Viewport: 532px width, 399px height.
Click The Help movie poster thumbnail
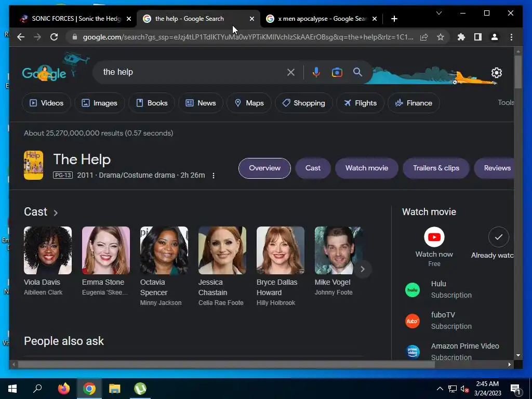(33, 165)
